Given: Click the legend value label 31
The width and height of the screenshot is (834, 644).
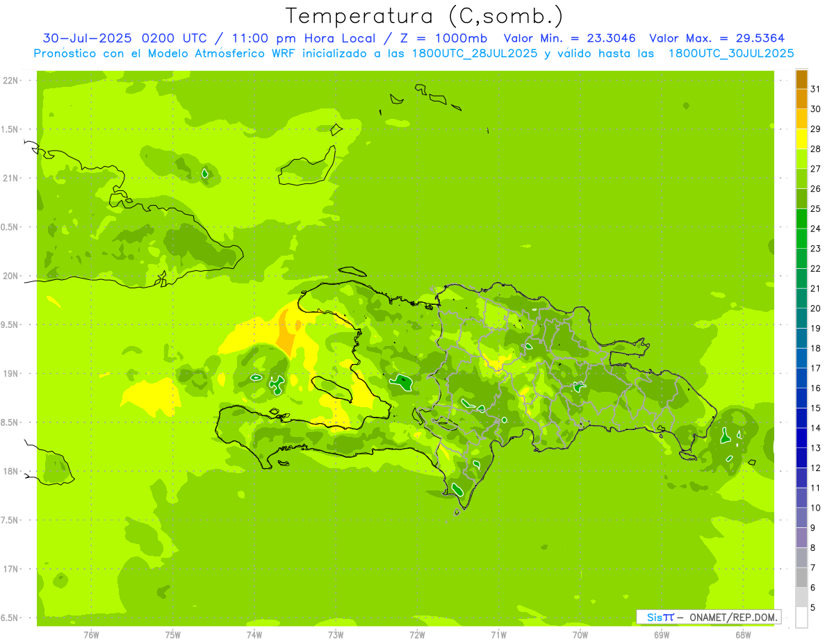Looking at the screenshot, I should coord(815,88).
